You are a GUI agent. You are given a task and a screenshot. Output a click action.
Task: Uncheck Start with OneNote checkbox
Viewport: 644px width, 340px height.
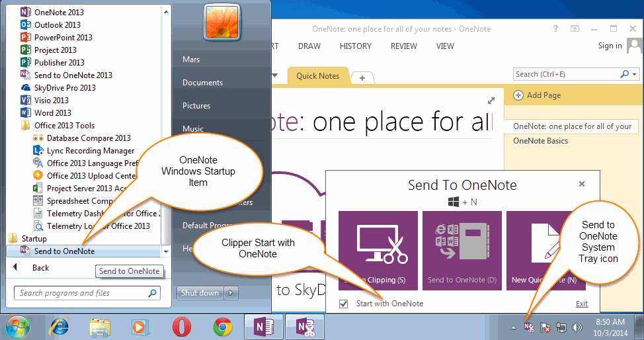[x=343, y=304]
